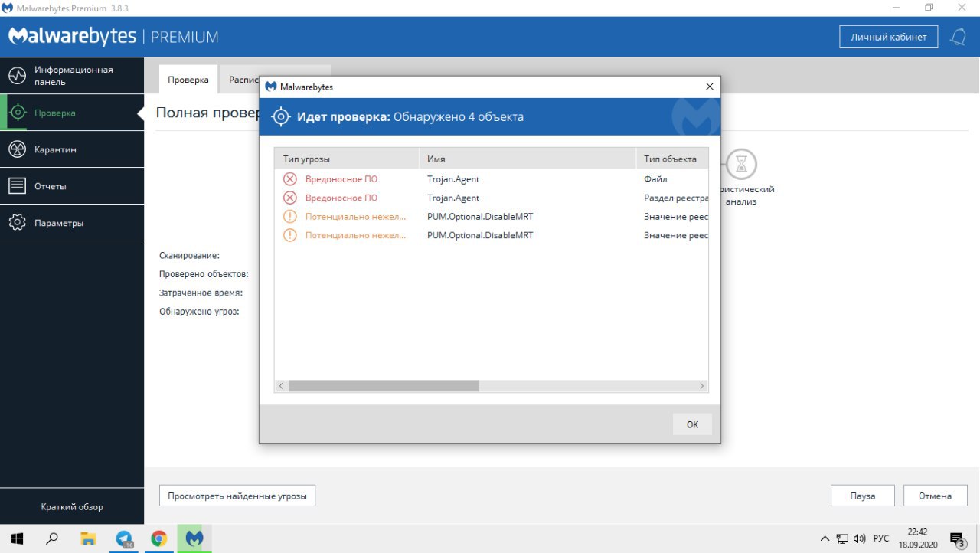Viewport: 980px width, 553px height.
Task: Open notifications bell icon
Action: tap(958, 37)
